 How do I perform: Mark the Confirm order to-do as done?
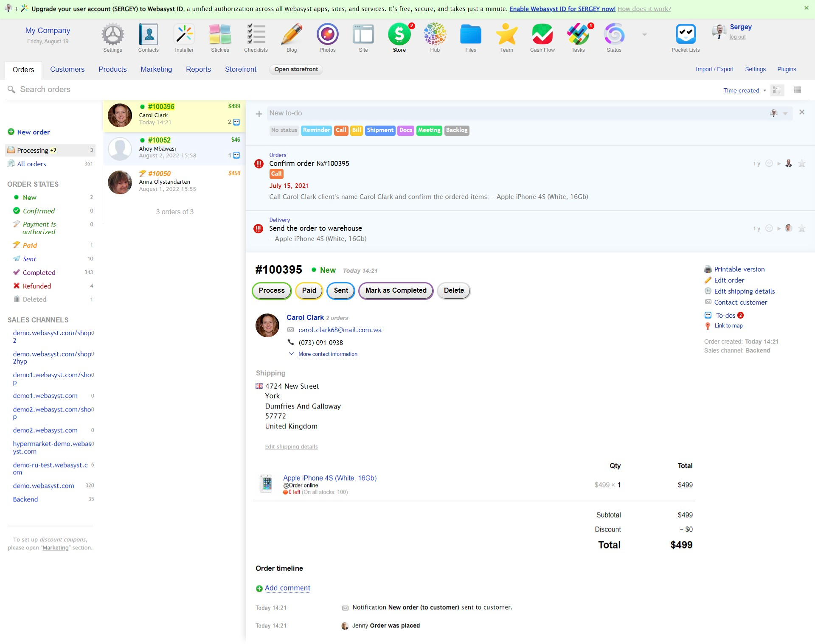[x=769, y=163]
